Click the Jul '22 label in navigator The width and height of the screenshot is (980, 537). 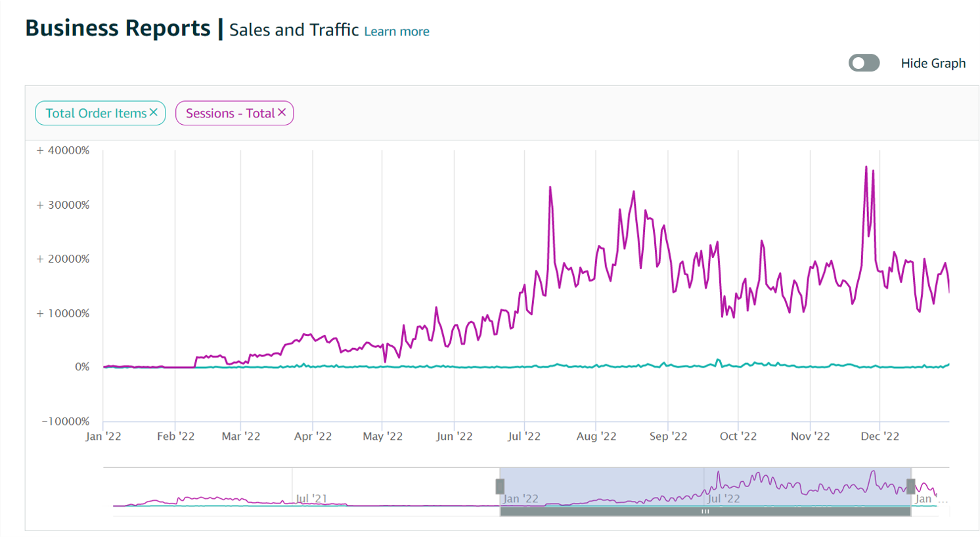click(x=723, y=498)
